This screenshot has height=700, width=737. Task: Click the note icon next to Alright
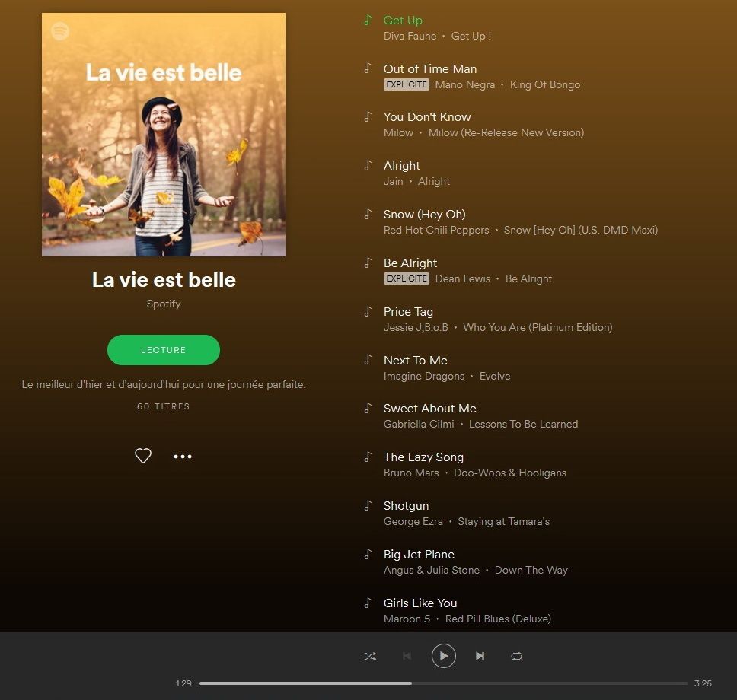368,165
